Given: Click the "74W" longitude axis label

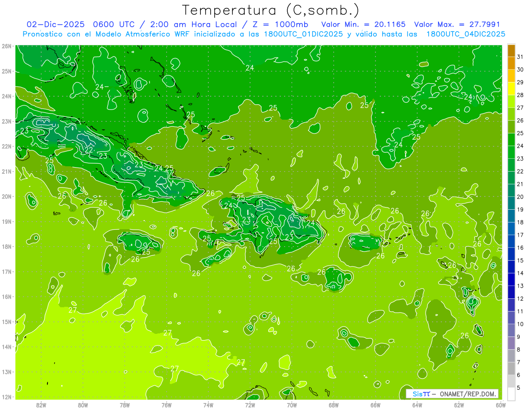Looking at the screenshot, I should tap(208, 404).
